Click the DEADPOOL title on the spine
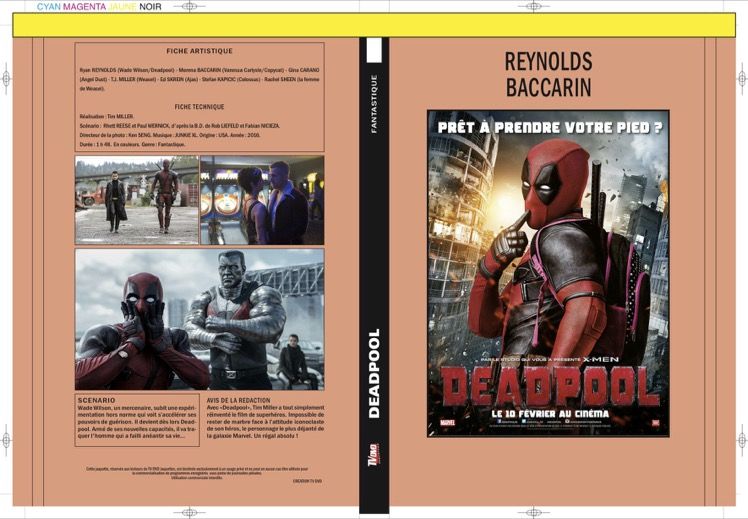The width and height of the screenshot is (748, 519). (374, 373)
